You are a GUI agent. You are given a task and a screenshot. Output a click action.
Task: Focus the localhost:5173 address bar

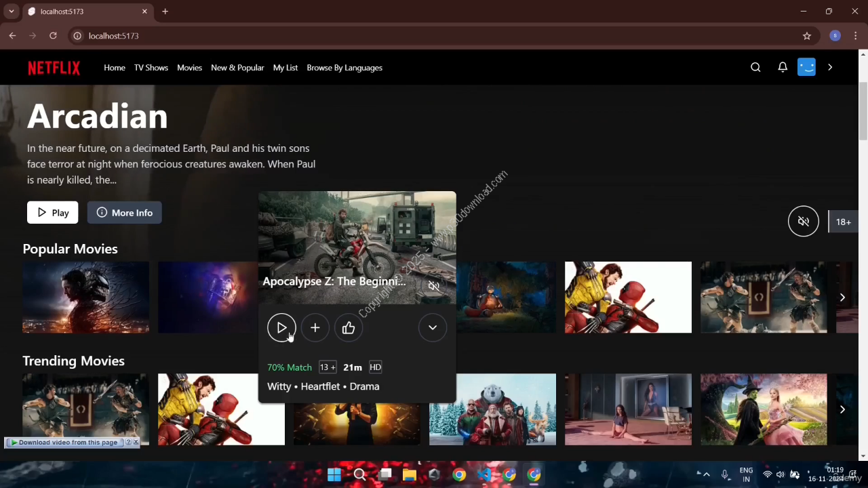point(434,36)
